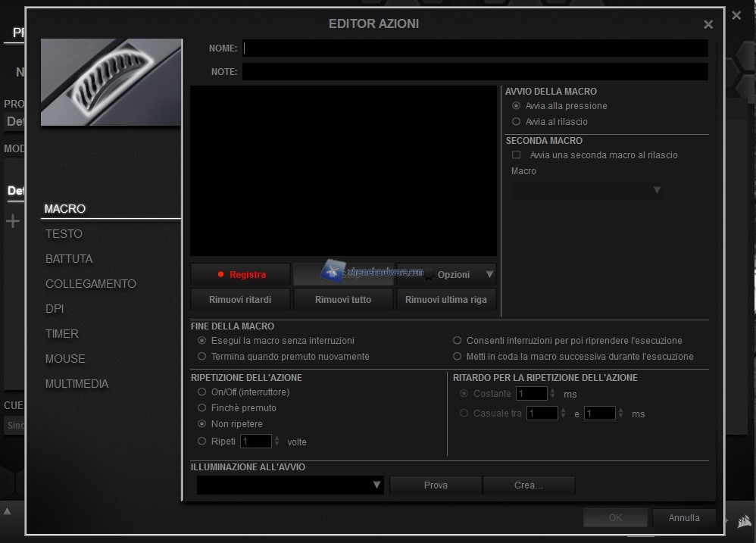The image size is (756, 543).
Task: Click into the NOME text field
Action: 474,48
